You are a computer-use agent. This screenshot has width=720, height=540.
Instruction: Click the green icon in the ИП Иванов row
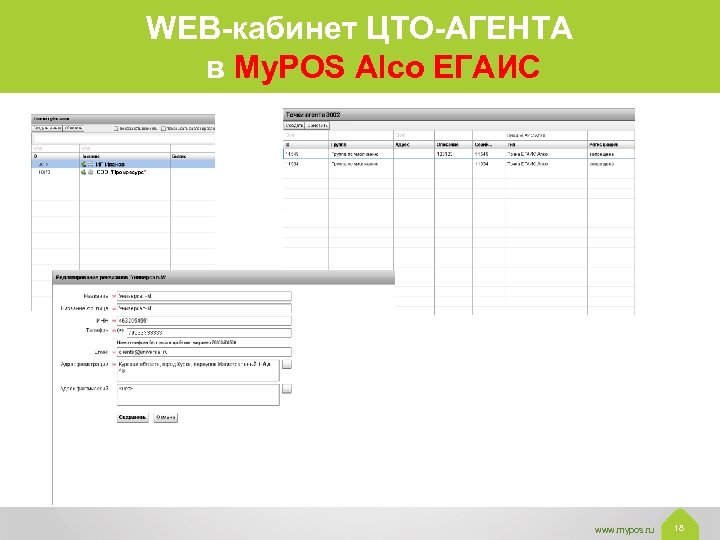84,164
